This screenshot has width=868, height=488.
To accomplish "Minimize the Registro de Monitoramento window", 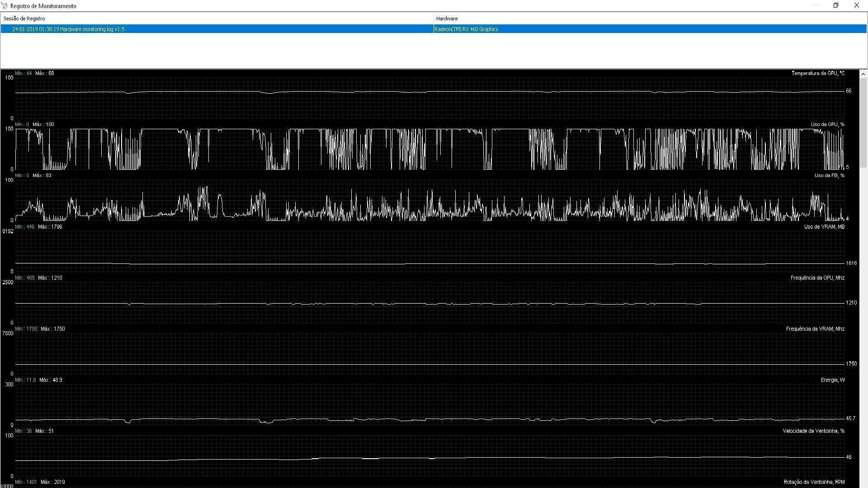I will 816,5.
